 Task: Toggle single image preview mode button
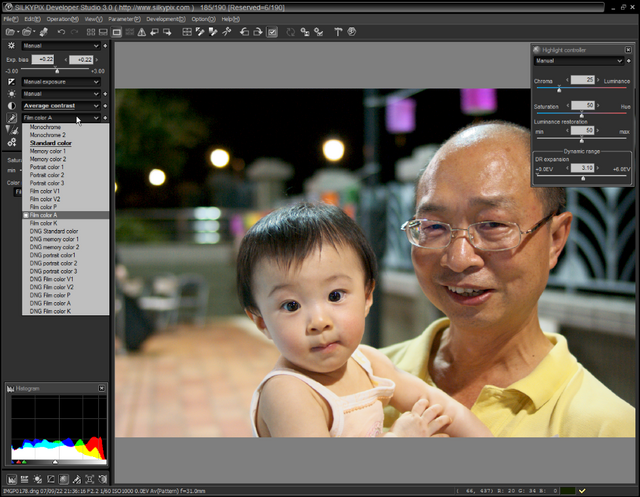click(117, 32)
